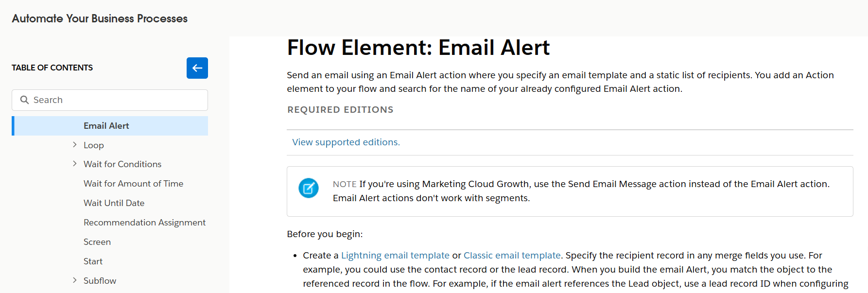Select Recommendation Assignment topic
Viewport: 868px width, 293px height.
tap(144, 222)
